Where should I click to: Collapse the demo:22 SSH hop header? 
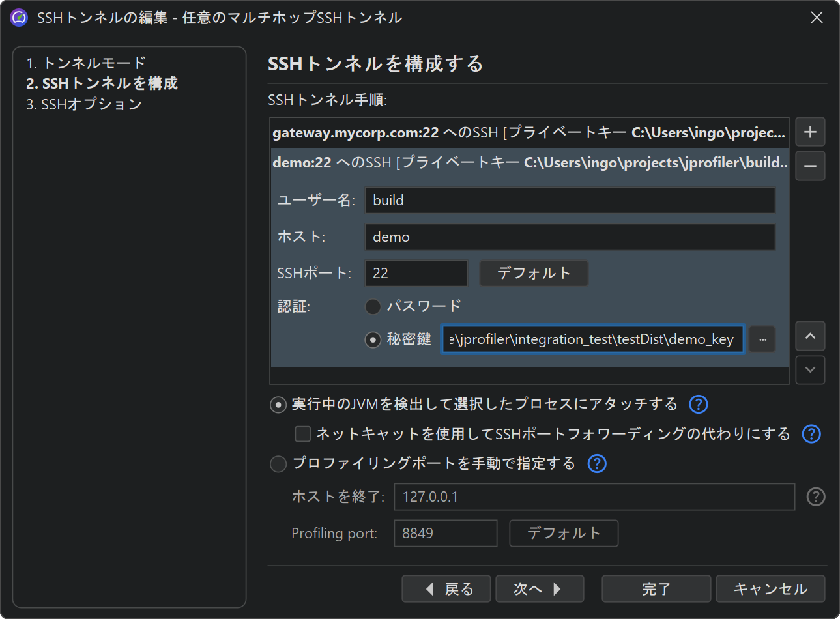pyautogui.click(x=529, y=163)
